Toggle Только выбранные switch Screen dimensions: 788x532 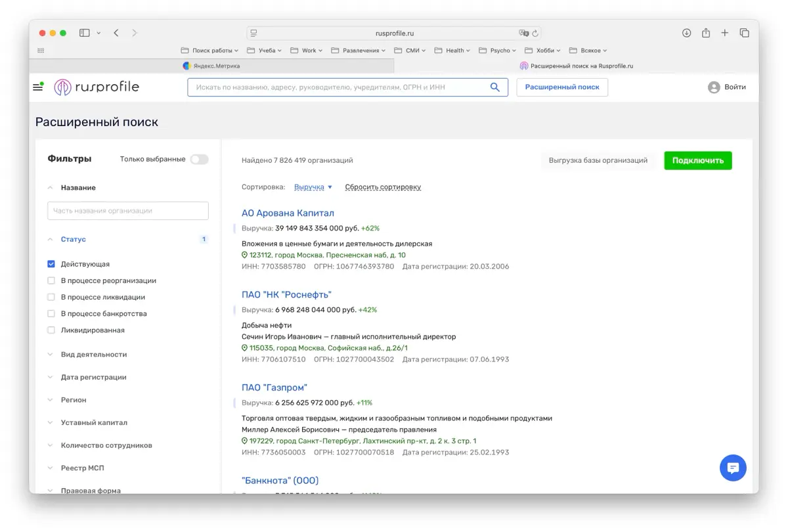coord(199,159)
